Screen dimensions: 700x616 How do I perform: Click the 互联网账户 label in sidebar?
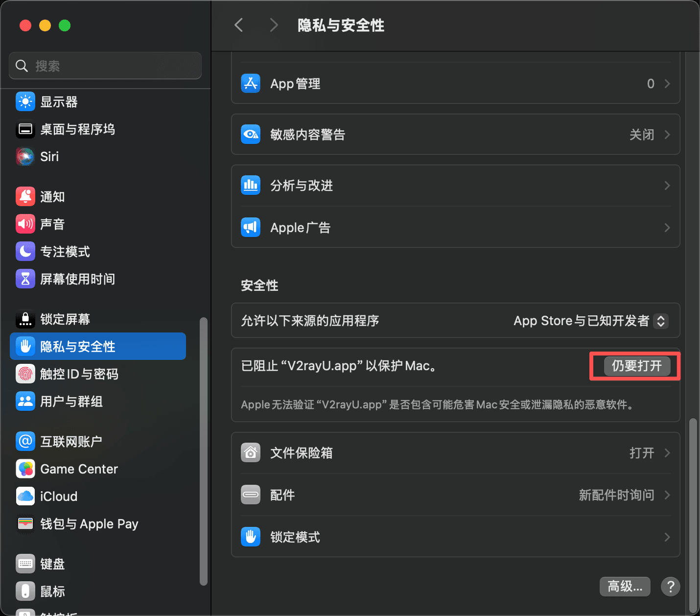[x=71, y=442]
